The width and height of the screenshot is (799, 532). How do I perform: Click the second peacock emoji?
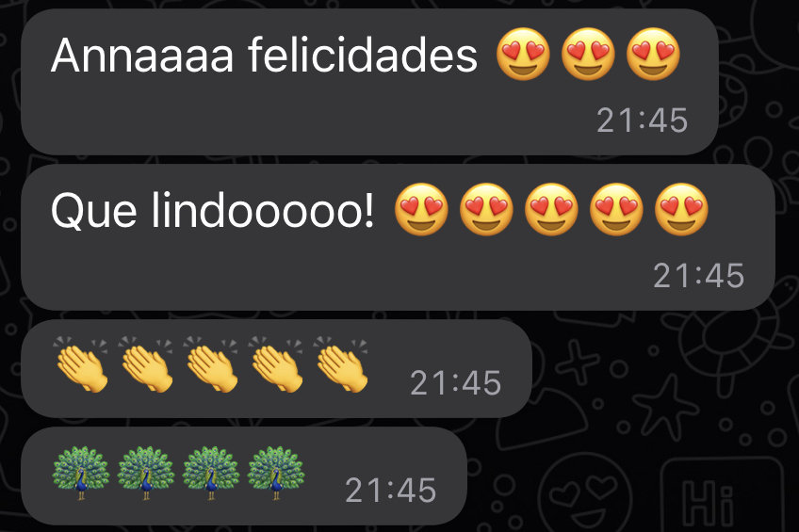pyautogui.click(x=146, y=473)
